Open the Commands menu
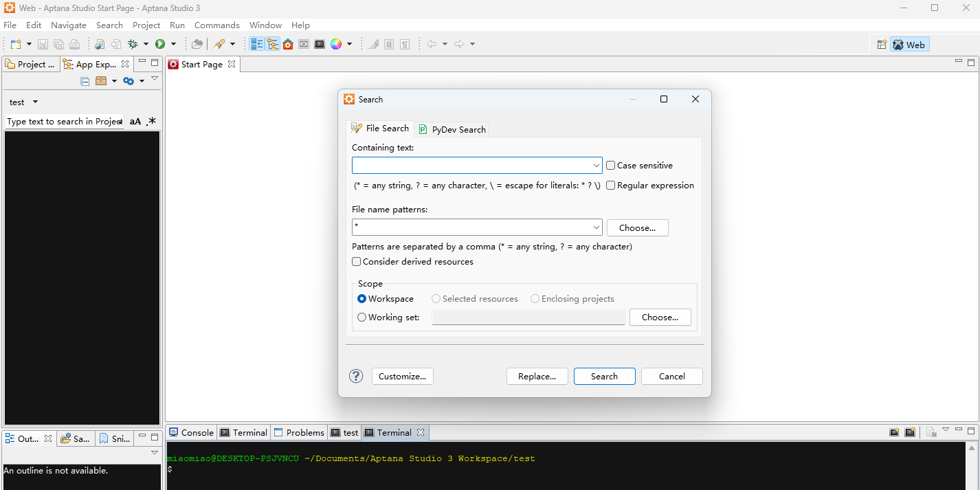The width and height of the screenshot is (980, 490). [x=216, y=25]
